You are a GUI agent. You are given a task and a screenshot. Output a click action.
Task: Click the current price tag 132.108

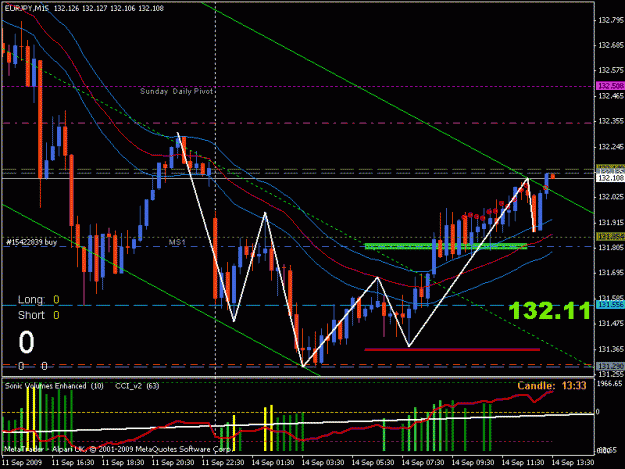pyautogui.click(x=610, y=178)
